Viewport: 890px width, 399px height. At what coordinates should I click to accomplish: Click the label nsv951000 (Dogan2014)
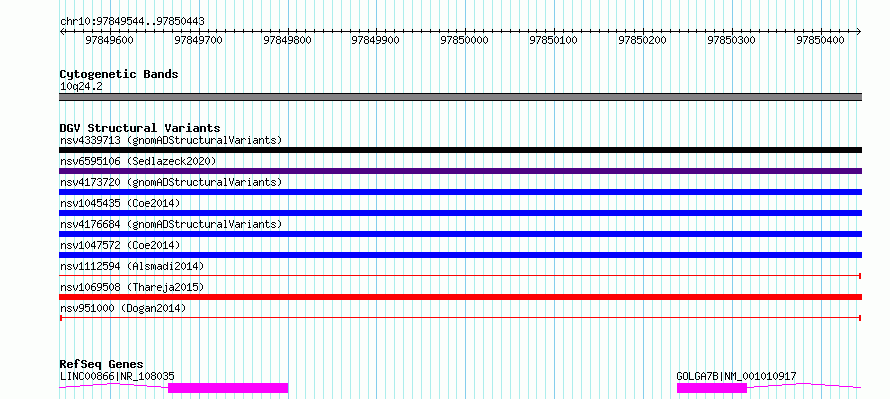pyautogui.click(x=123, y=308)
